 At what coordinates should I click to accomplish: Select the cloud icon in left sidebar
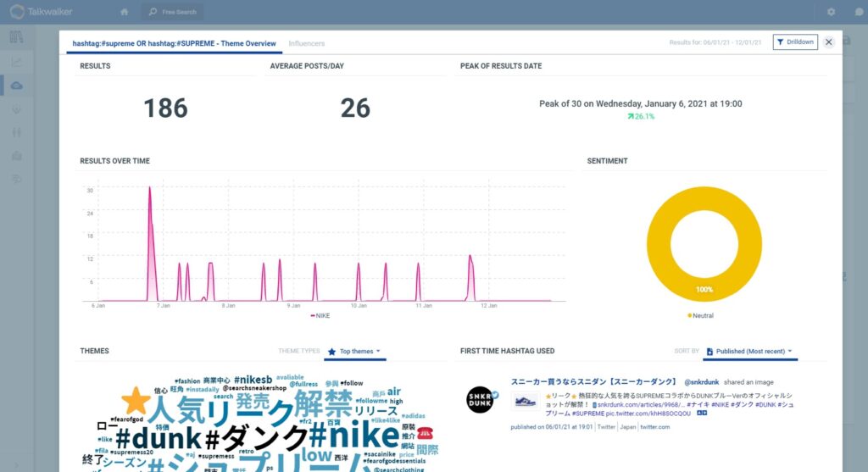[x=16, y=86]
